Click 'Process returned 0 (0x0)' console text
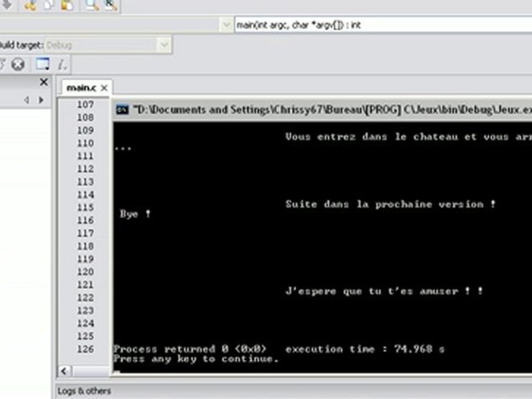The width and height of the screenshot is (532, 399). point(190,349)
